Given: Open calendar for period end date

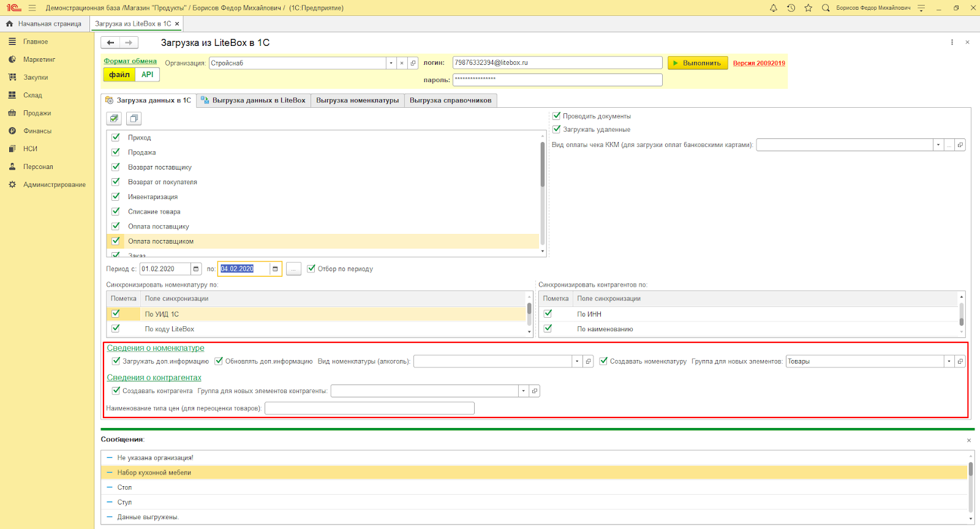Looking at the screenshot, I should click(x=275, y=269).
